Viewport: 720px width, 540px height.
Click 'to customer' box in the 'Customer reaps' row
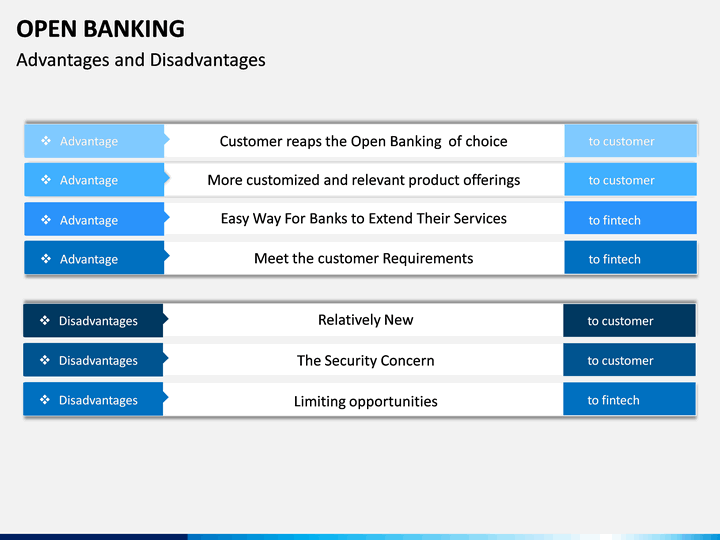click(630, 141)
